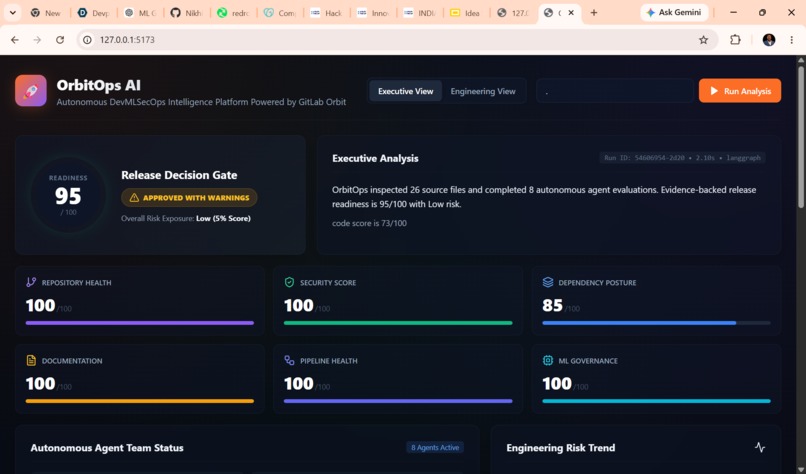
Task: Switch to the 'INDI' browser tab
Action: pos(420,13)
